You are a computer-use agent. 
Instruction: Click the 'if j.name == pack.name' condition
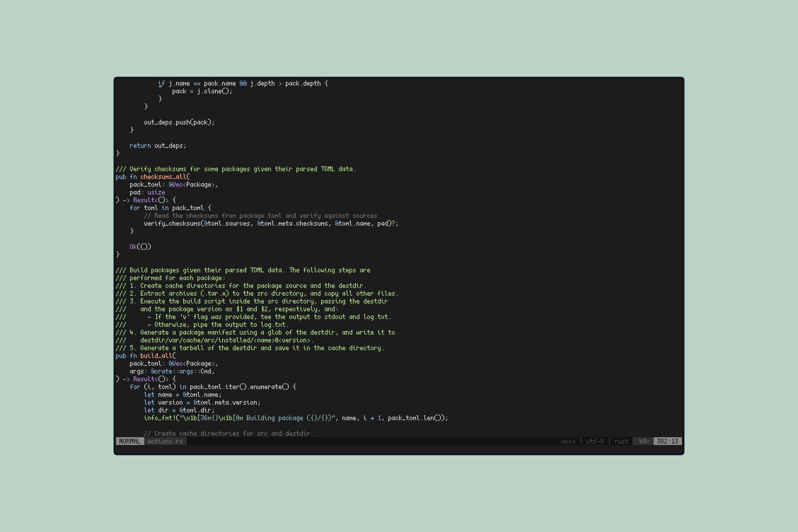[x=243, y=83]
